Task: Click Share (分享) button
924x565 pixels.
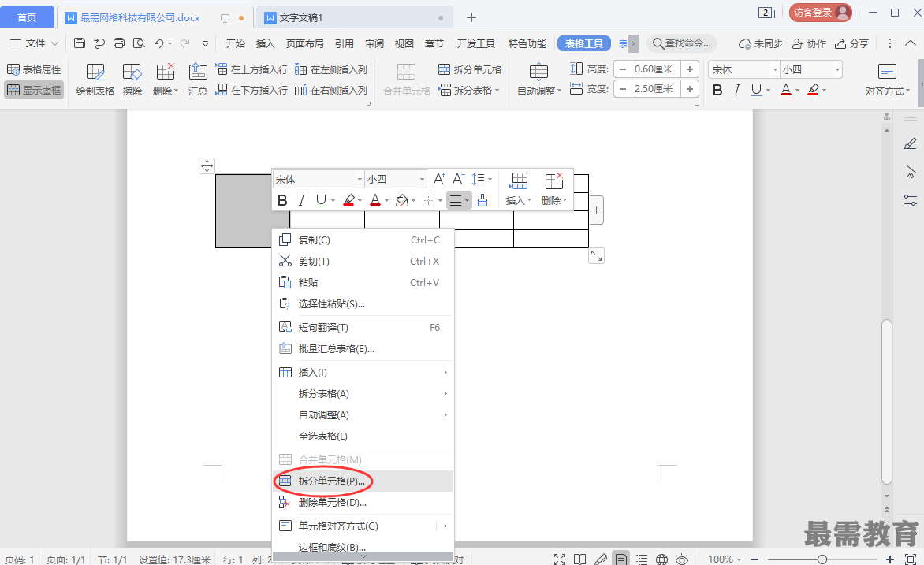Action: click(x=851, y=43)
